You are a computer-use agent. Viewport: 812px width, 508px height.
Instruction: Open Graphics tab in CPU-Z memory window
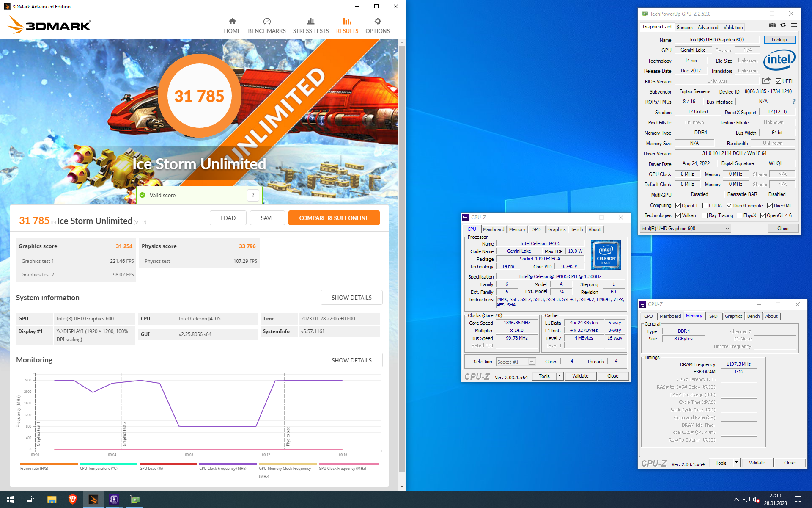[x=733, y=316]
